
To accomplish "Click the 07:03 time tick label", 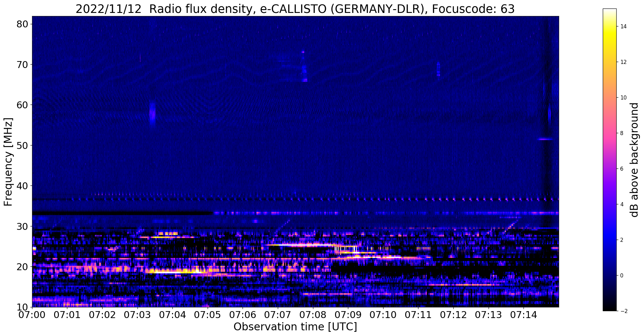I will 137,315.
